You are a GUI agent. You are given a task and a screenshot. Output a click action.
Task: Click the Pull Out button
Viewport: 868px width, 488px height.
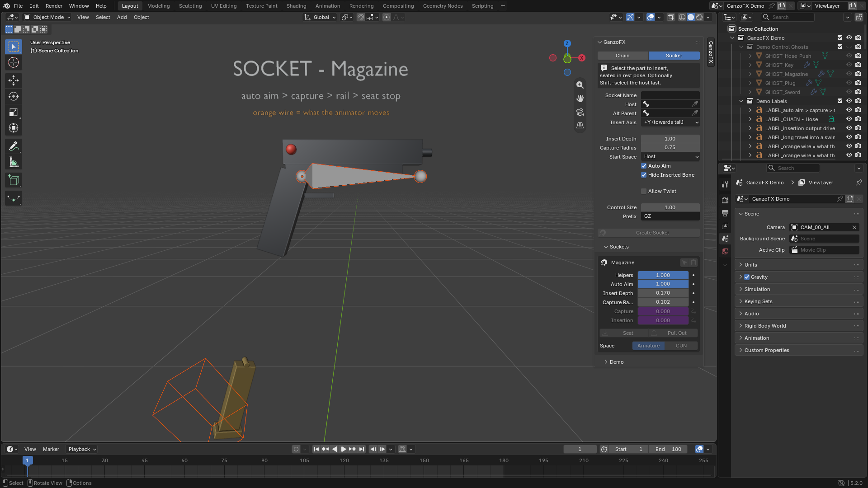tap(673, 333)
